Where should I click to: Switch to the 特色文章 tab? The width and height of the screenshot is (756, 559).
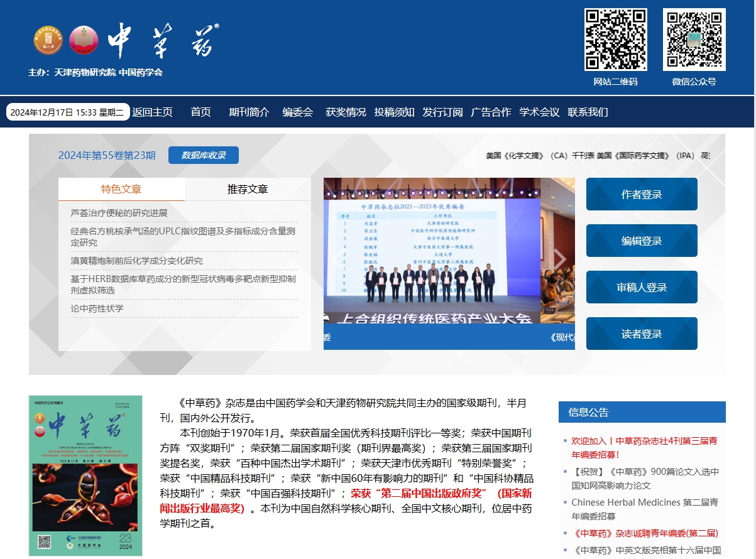pyautogui.click(x=122, y=189)
